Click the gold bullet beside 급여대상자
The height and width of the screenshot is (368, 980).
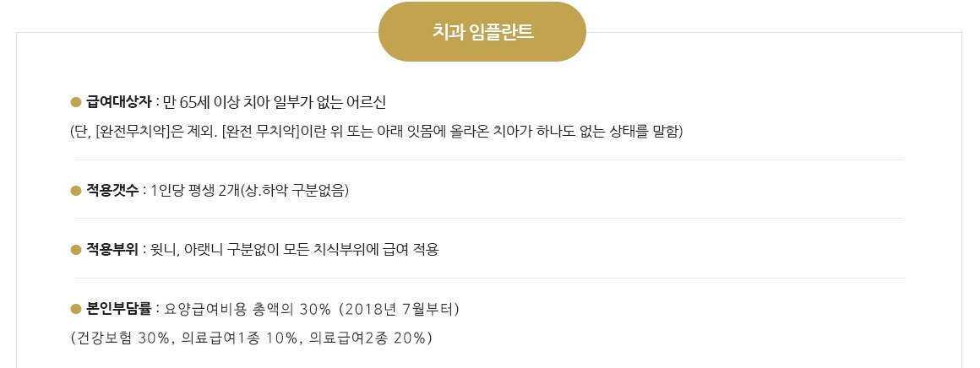76,102
